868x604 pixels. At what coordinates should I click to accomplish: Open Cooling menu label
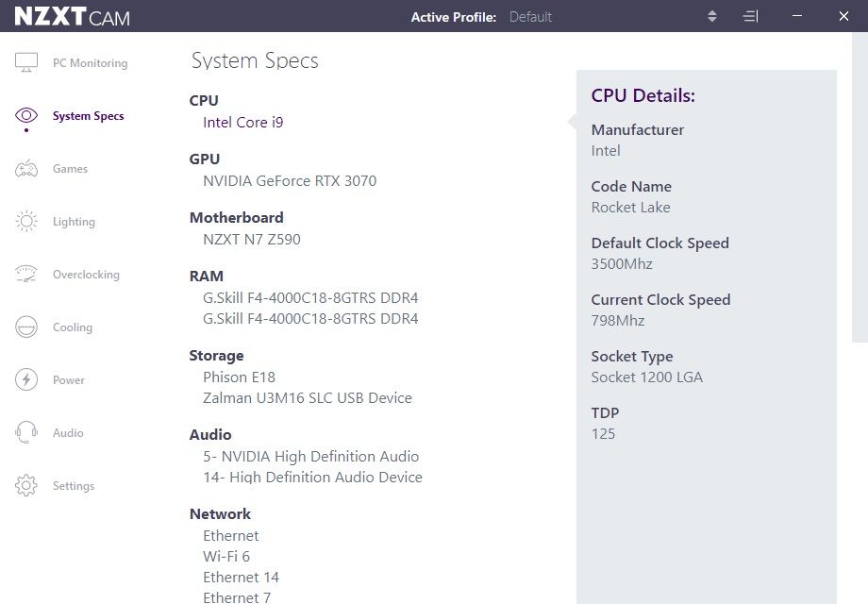tap(73, 327)
